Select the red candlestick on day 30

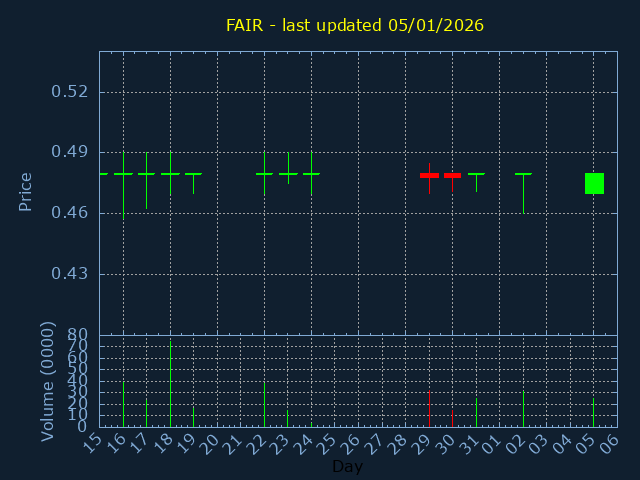452,175
